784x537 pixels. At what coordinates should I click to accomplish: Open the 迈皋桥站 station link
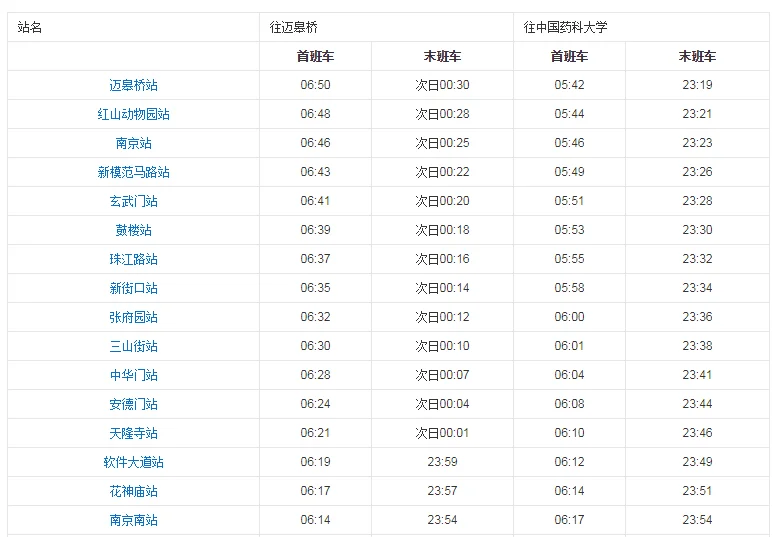[134, 85]
